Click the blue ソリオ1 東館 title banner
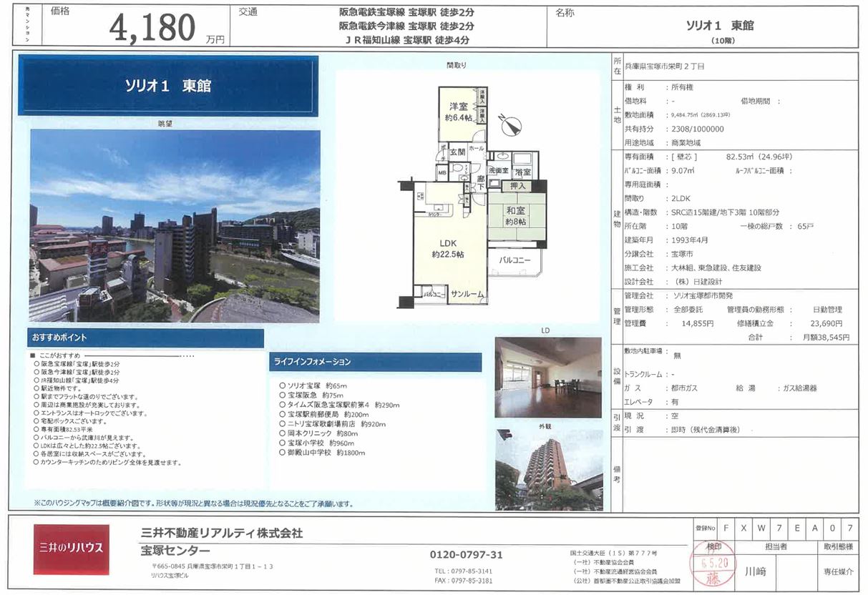The image size is (868, 595). pos(168,86)
